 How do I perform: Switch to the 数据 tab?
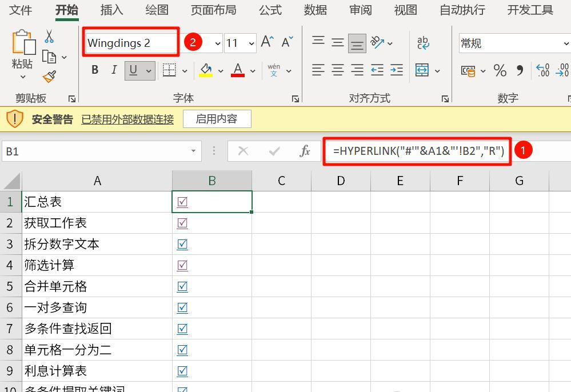[x=316, y=10]
